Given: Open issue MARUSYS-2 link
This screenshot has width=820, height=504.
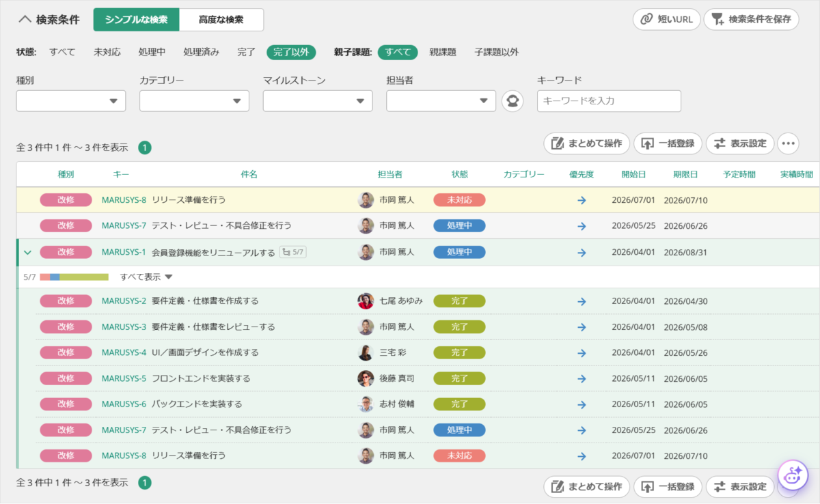Looking at the screenshot, I should click(124, 300).
